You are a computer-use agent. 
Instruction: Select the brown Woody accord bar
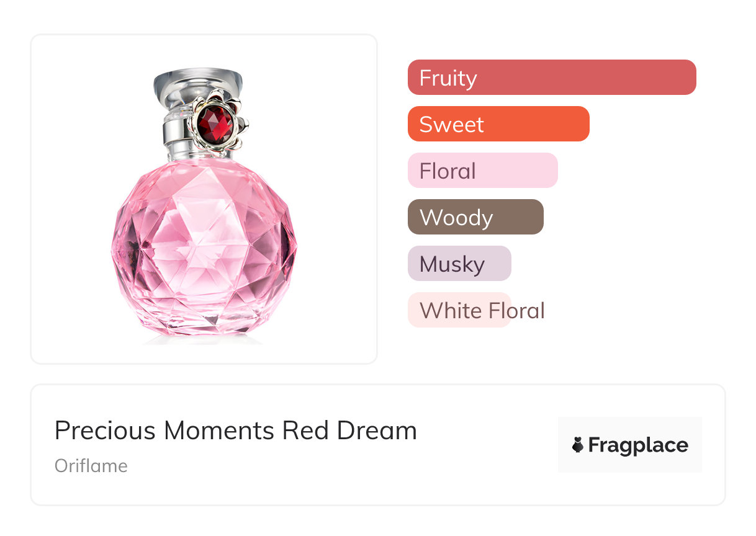point(475,217)
